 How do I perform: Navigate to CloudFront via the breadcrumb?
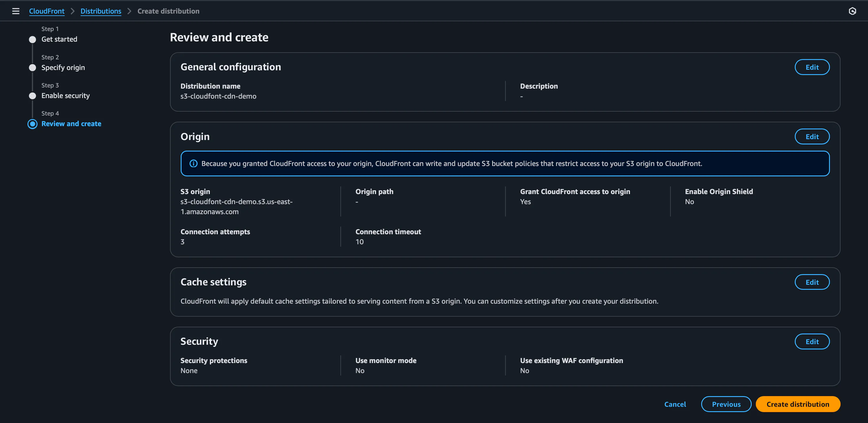click(x=47, y=11)
